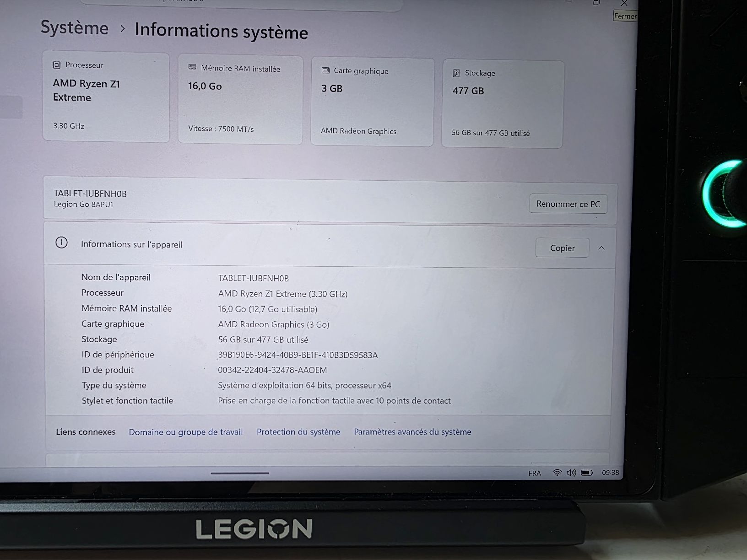Select the 16,0 Go RAM card
Image resolution: width=747 pixels, height=560 pixels.
pyautogui.click(x=240, y=100)
